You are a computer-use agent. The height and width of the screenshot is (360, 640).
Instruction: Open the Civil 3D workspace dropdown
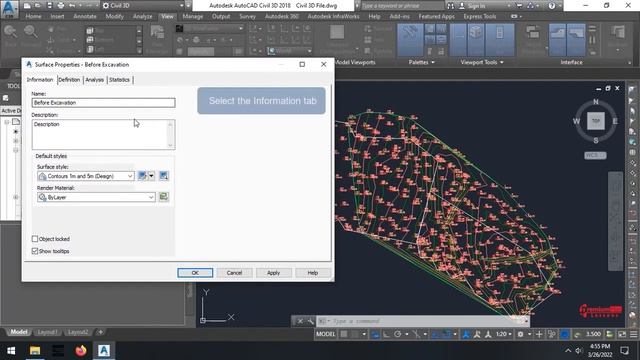pos(143,6)
